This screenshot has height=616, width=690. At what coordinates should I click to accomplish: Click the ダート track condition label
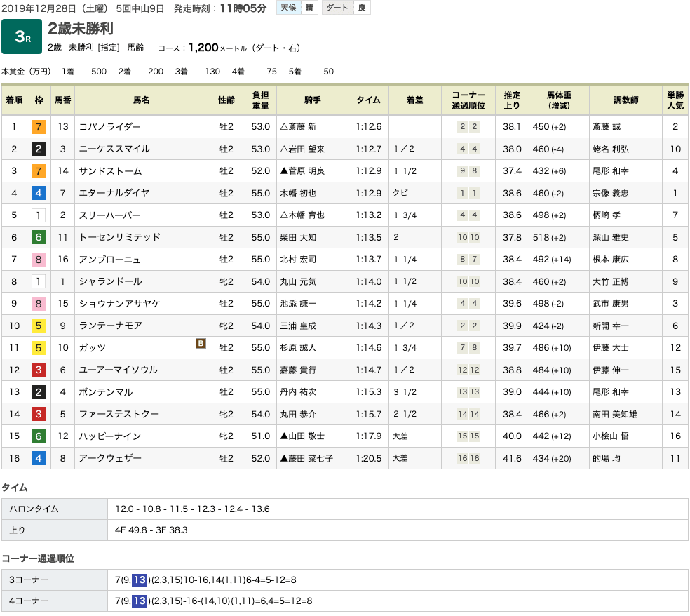[x=337, y=8]
